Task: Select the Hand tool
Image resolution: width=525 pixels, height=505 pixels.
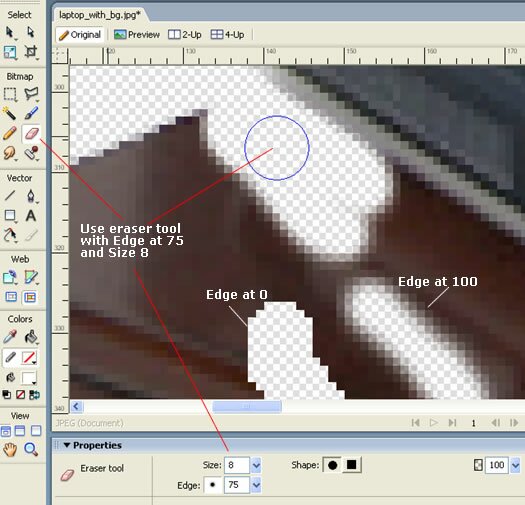Action: (10, 449)
